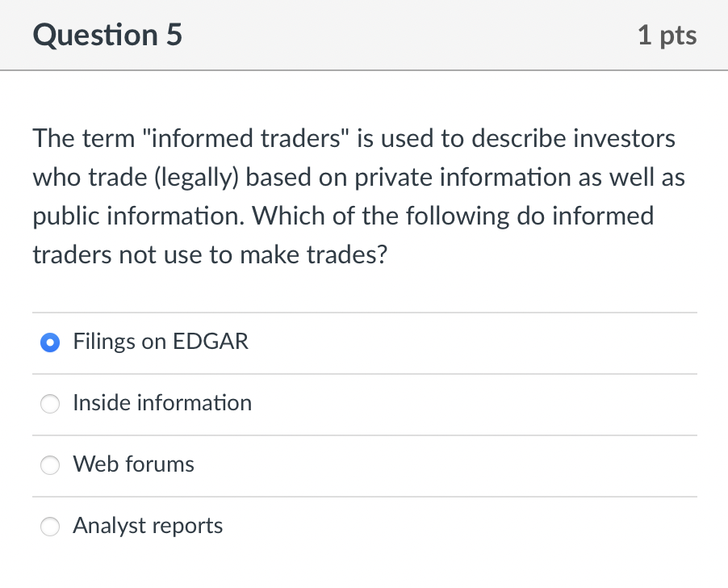The height and width of the screenshot is (588, 728).
Task: Click the currently selected blue radio button
Action: pos(49,342)
